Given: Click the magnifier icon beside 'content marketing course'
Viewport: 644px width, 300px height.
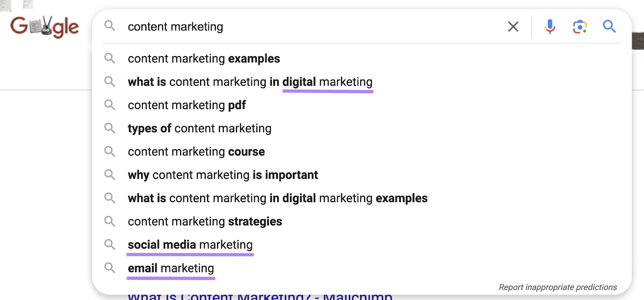Looking at the screenshot, I should (x=109, y=151).
